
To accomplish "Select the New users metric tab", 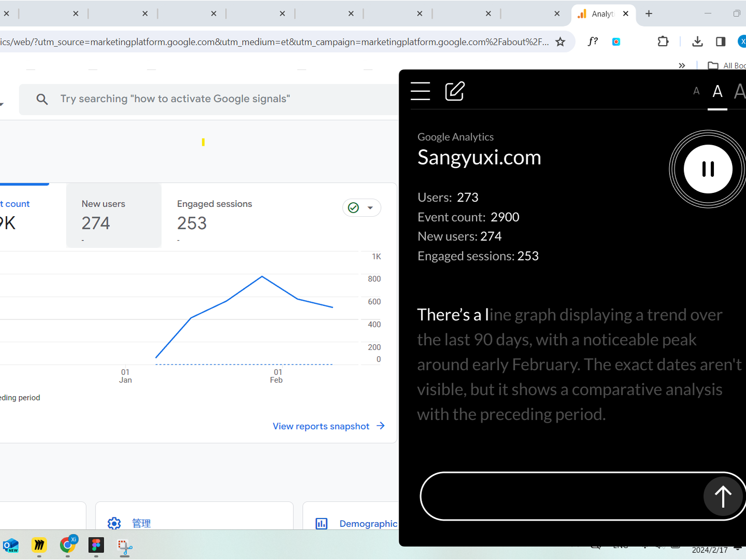I will tap(114, 215).
